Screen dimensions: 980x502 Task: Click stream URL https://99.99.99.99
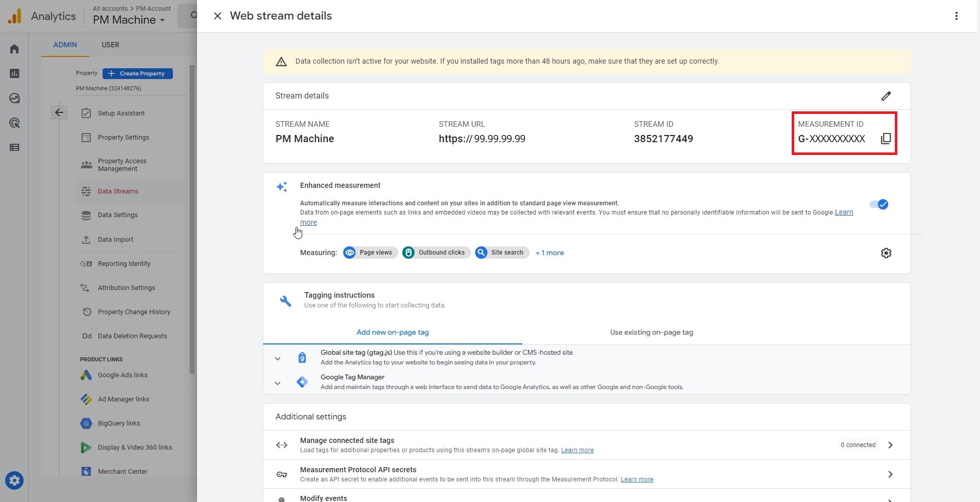(x=482, y=139)
